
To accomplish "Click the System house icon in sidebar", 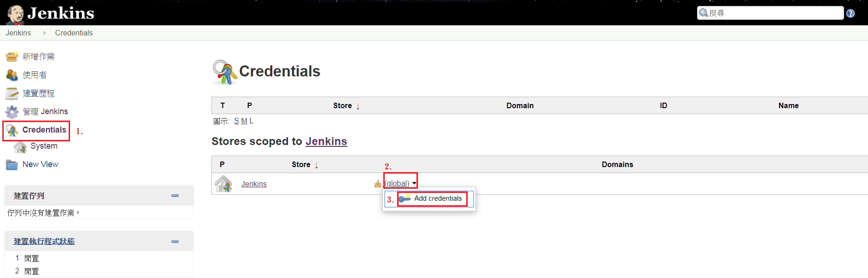I will point(20,147).
